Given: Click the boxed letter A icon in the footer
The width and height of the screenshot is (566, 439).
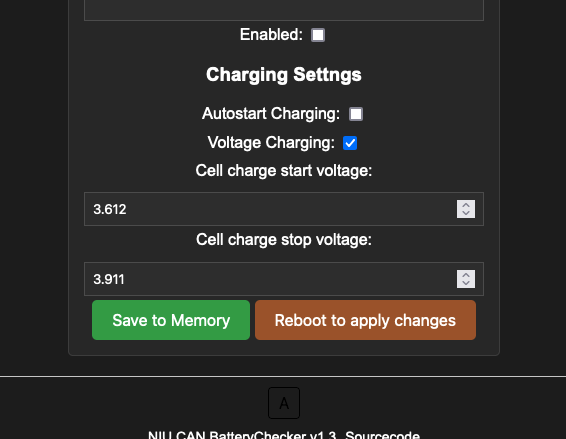Looking at the screenshot, I should 284,403.
